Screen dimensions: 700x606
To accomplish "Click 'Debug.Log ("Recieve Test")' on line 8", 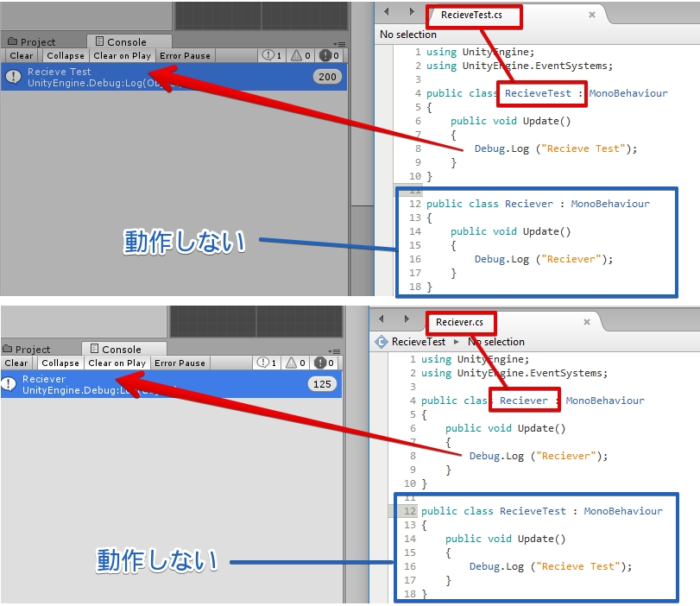I will pyautogui.click(x=556, y=148).
